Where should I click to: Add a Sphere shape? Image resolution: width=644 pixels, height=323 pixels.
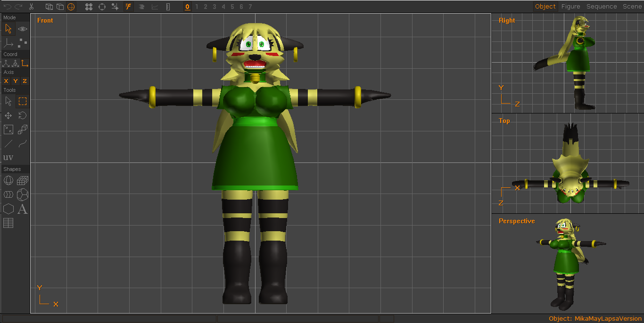(x=8, y=180)
